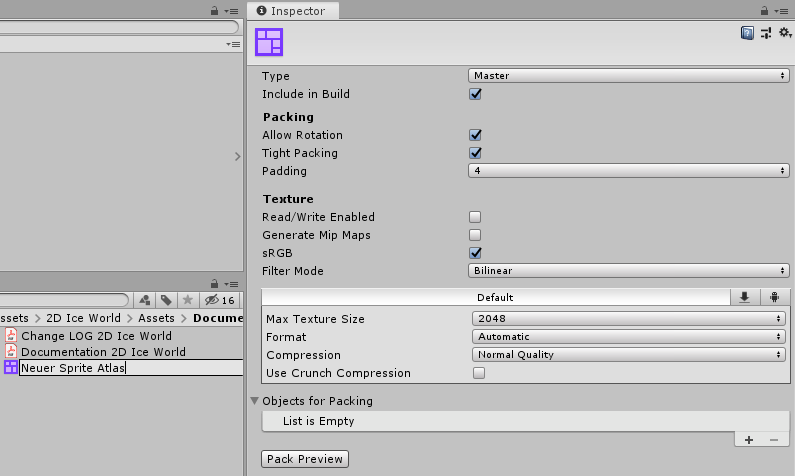Image resolution: width=795 pixels, height=476 pixels.
Task: Enable Read/Write Enabled checkbox
Action: point(476,217)
